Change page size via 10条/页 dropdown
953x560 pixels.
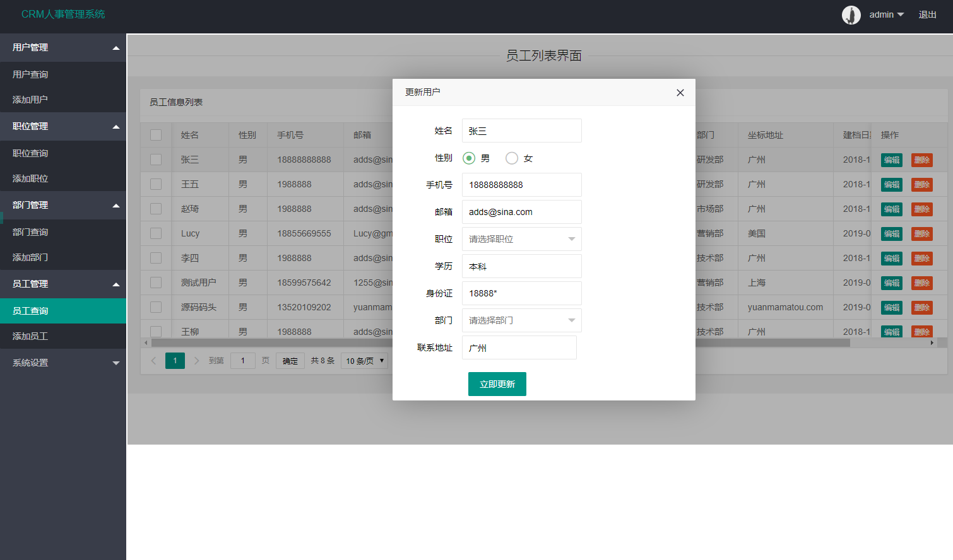click(364, 360)
